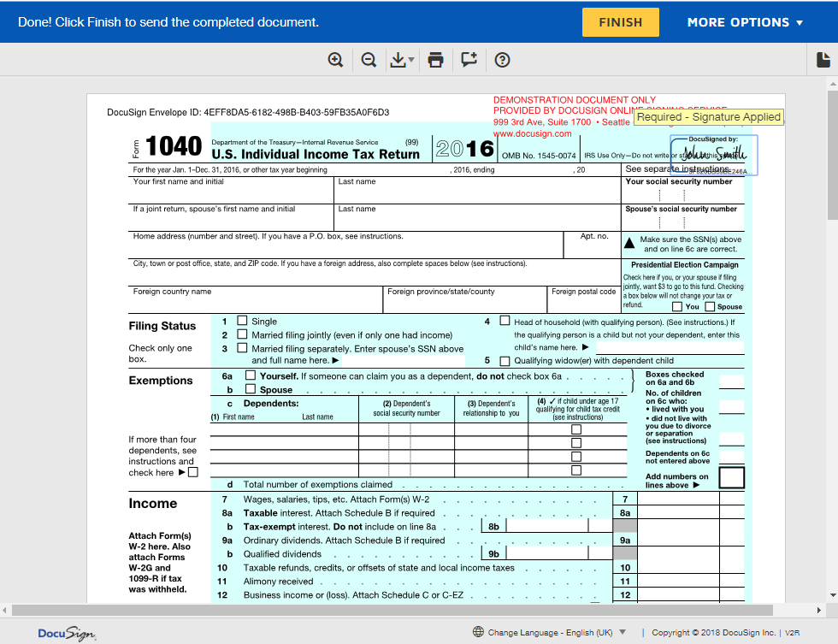838x644 pixels.
Task: Click the Foreign country name field
Action: [256, 300]
